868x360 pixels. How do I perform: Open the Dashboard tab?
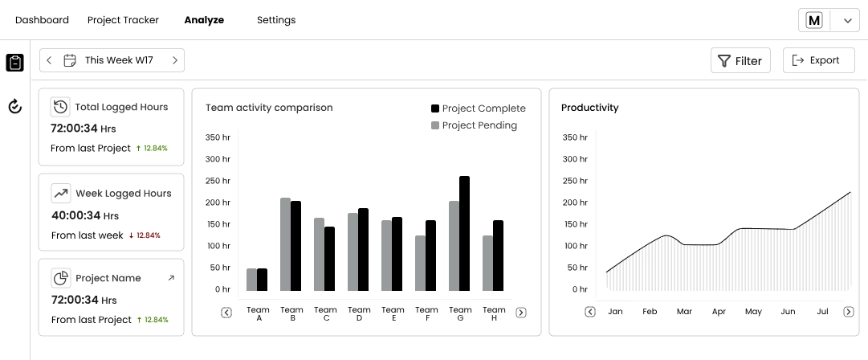point(42,20)
